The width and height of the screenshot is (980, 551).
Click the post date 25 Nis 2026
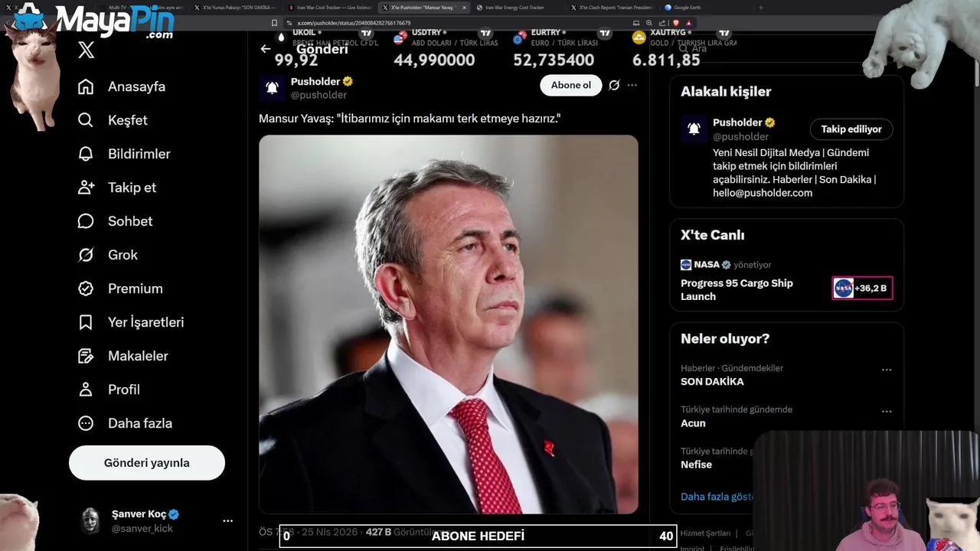(x=331, y=532)
